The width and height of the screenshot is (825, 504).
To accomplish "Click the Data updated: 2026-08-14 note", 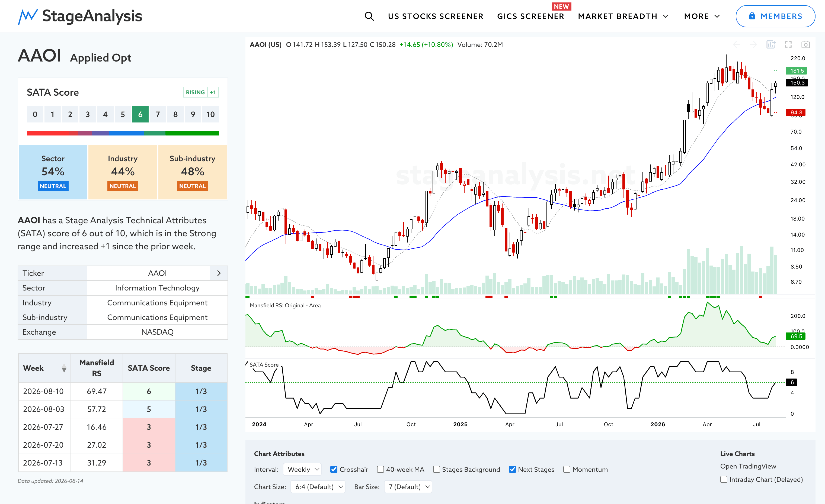I will point(50,481).
